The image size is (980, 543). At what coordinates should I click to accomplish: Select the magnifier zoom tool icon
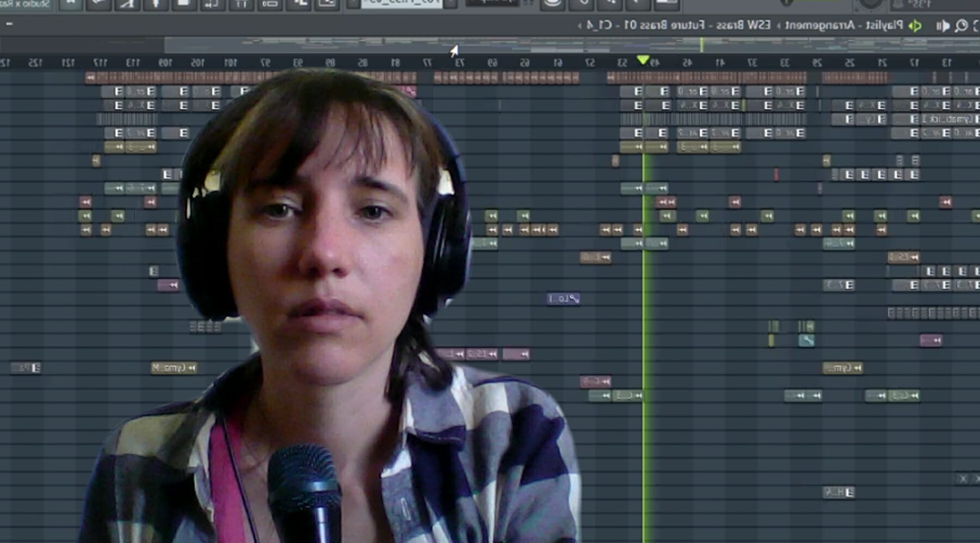click(961, 26)
